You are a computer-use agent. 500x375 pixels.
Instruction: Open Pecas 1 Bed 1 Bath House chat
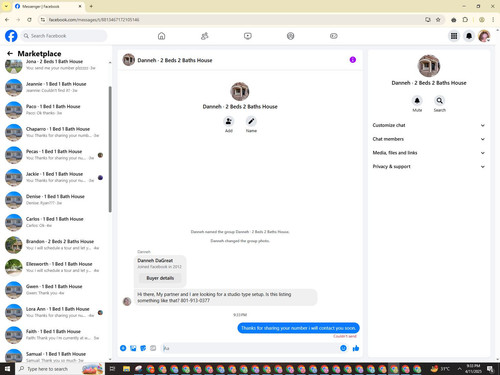click(x=56, y=155)
